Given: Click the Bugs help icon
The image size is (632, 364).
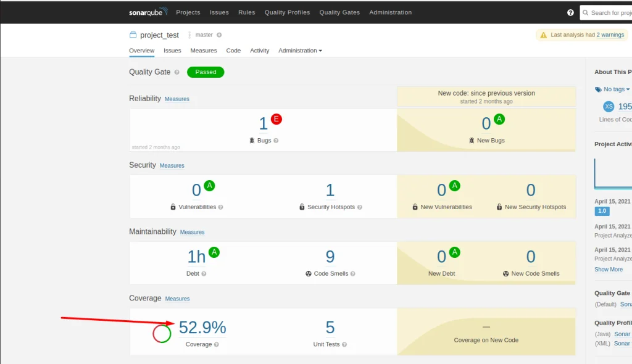Looking at the screenshot, I should [276, 141].
